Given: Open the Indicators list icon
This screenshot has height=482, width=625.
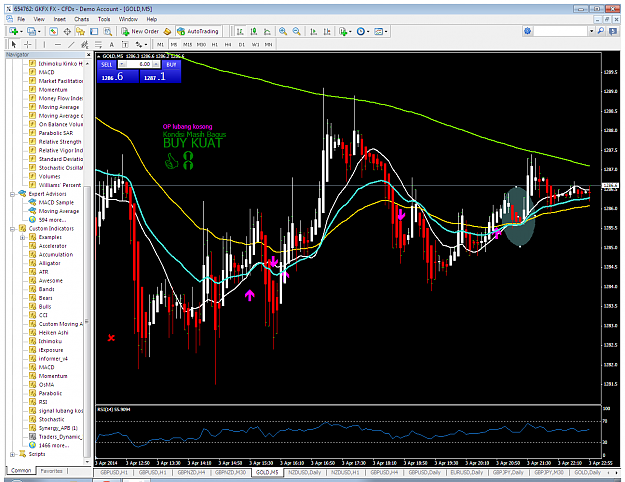Looking at the screenshot, I should 342,31.
